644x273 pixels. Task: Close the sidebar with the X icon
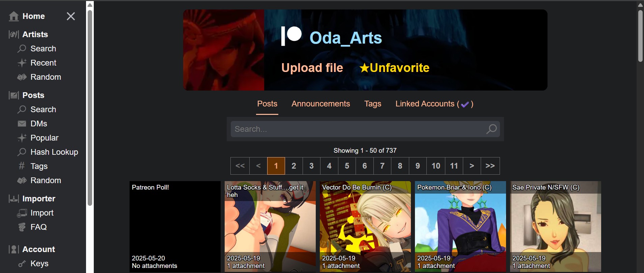[71, 16]
